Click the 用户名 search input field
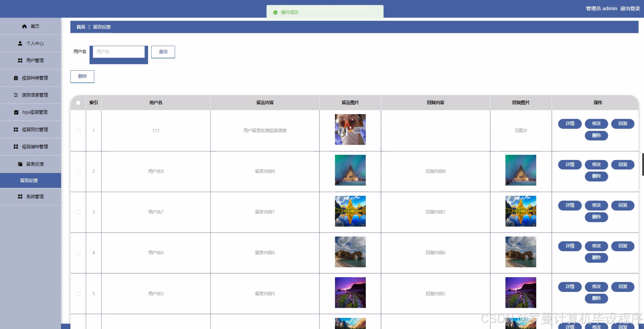644x329 pixels. (x=119, y=52)
